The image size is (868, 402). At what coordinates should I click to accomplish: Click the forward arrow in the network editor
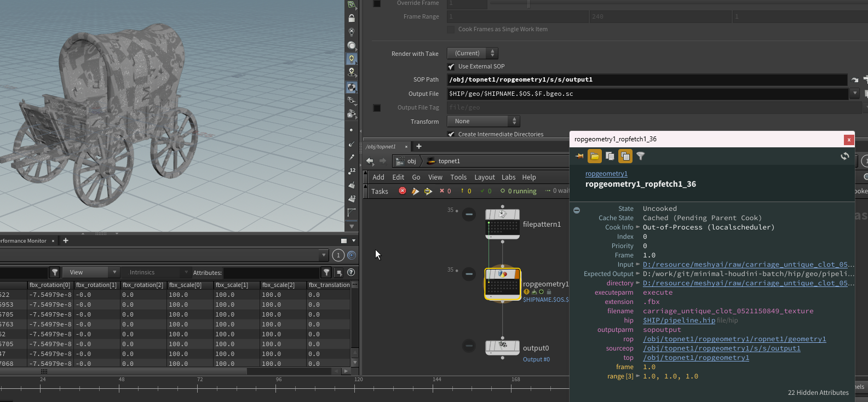click(383, 161)
